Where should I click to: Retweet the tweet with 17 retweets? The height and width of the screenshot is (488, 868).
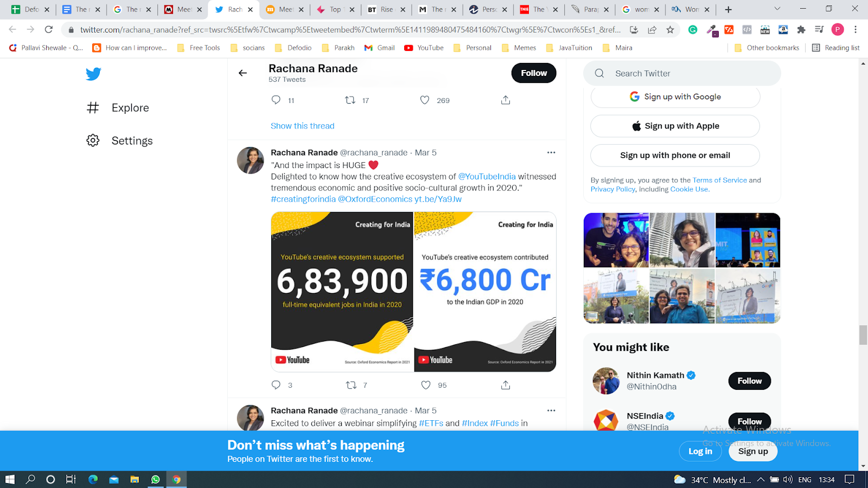(350, 100)
